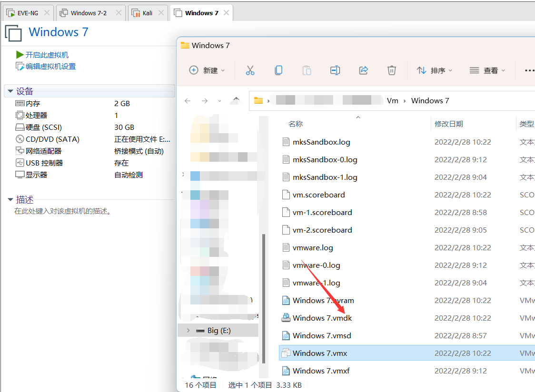
Task: Click the Windows 7 breadcrumb in address bar
Action: click(430, 101)
